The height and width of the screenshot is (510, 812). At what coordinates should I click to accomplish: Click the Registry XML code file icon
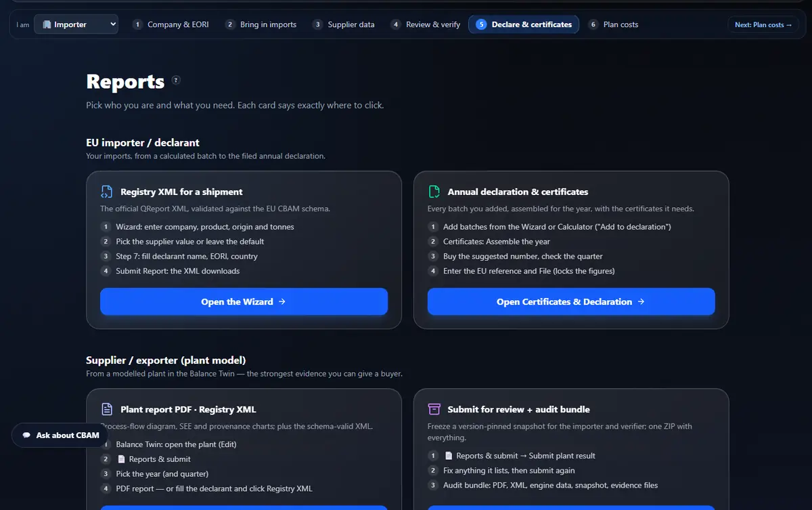[106, 192]
